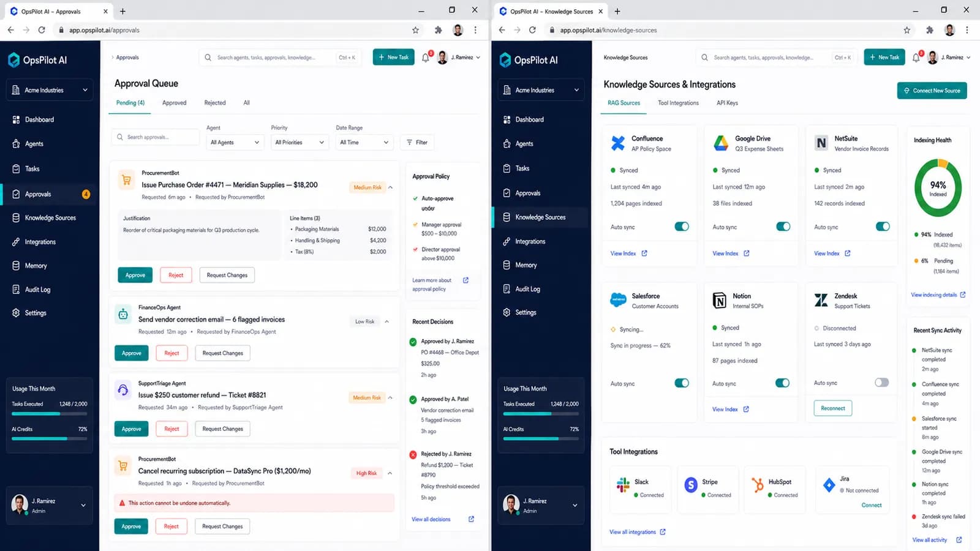
Task: Click the Salesforce cloud icon
Action: tap(618, 300)
